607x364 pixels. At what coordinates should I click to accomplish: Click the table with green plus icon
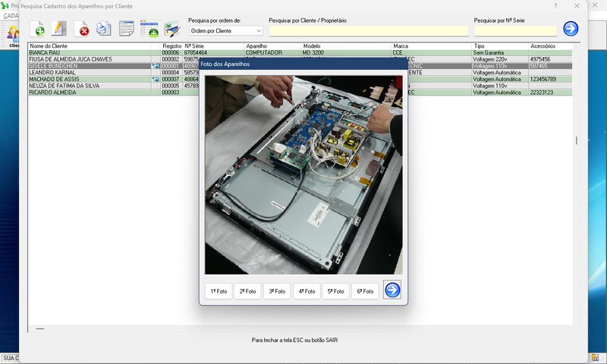(x=149, y=29)
